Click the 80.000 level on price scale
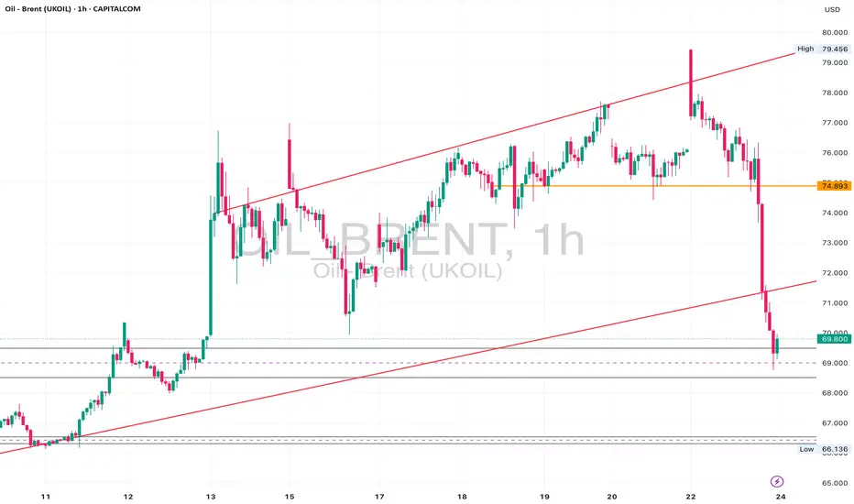854x504 pixels. 835,33
